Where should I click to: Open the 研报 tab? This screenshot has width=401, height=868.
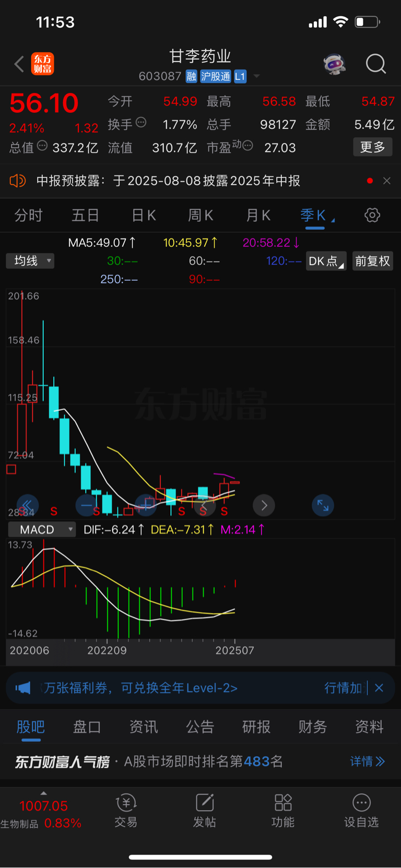pyautogui.click(x=256, y=727)
